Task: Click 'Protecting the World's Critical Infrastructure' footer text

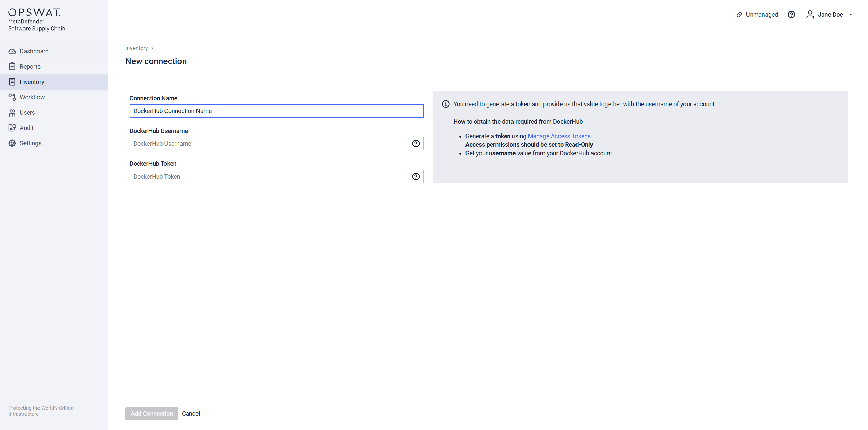Action: click(41, 411)
